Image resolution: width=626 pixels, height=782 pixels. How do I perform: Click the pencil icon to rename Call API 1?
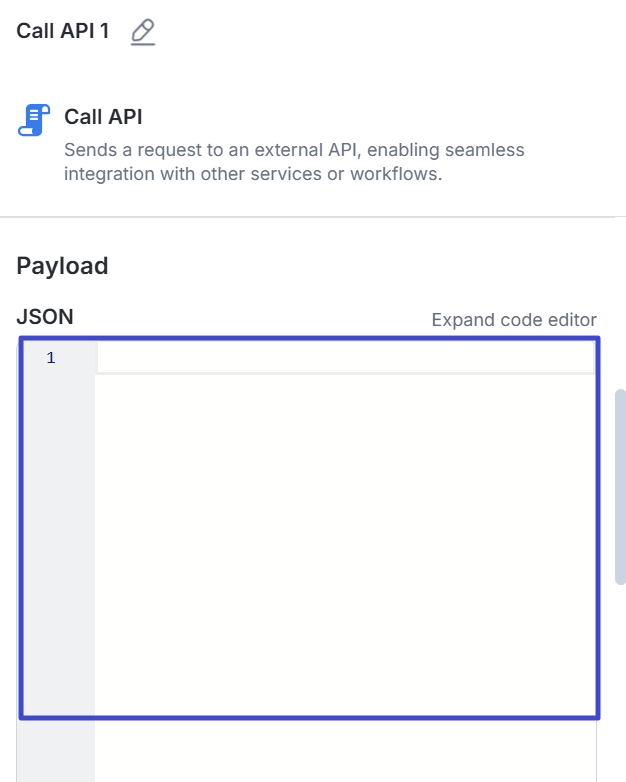coord(143,32)
